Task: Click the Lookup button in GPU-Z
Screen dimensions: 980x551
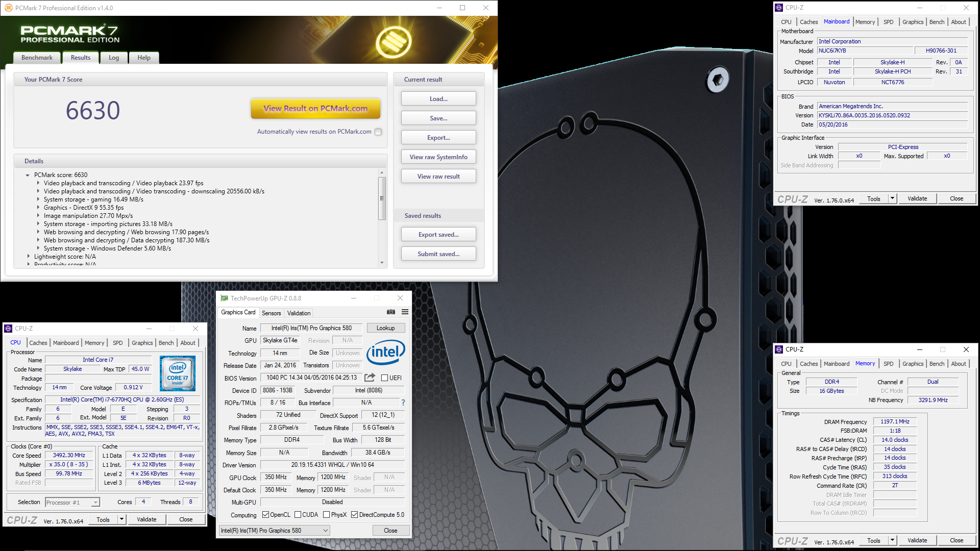Action: [385, 328]
